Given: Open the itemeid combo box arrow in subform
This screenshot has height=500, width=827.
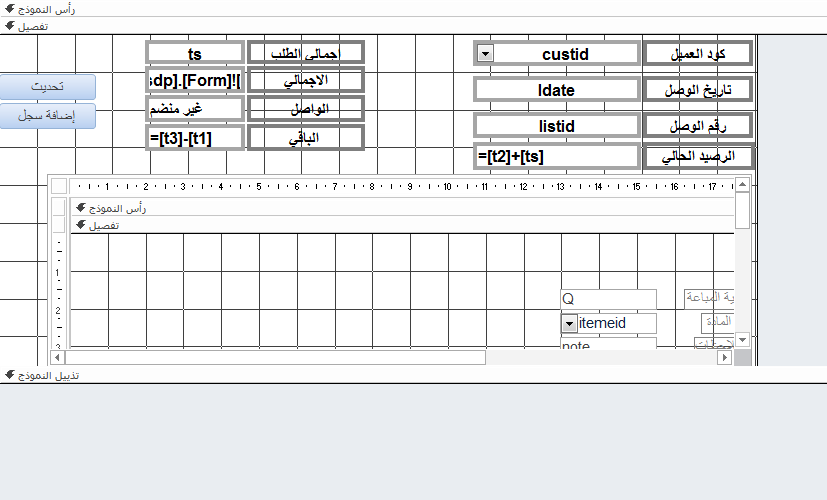Looking at the screenshot, I should [569, 323].
